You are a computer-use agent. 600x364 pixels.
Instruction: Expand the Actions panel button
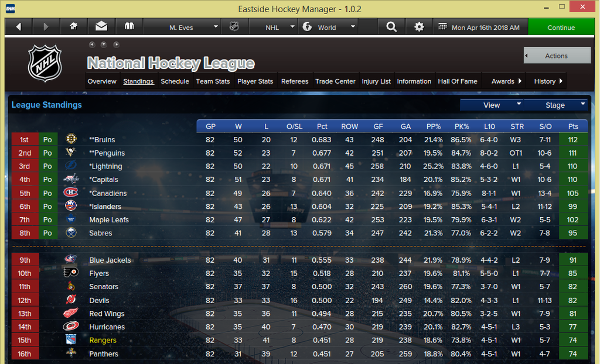tap(557, 56)
